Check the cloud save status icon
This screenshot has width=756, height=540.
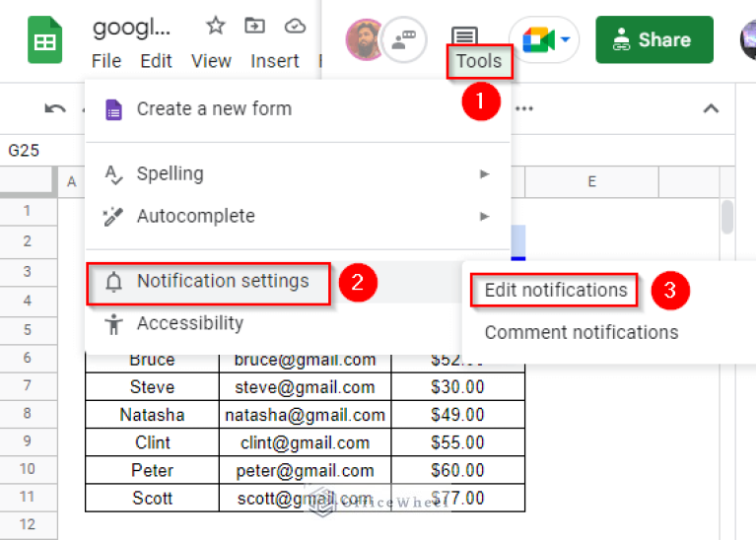(x=295, y=26)
